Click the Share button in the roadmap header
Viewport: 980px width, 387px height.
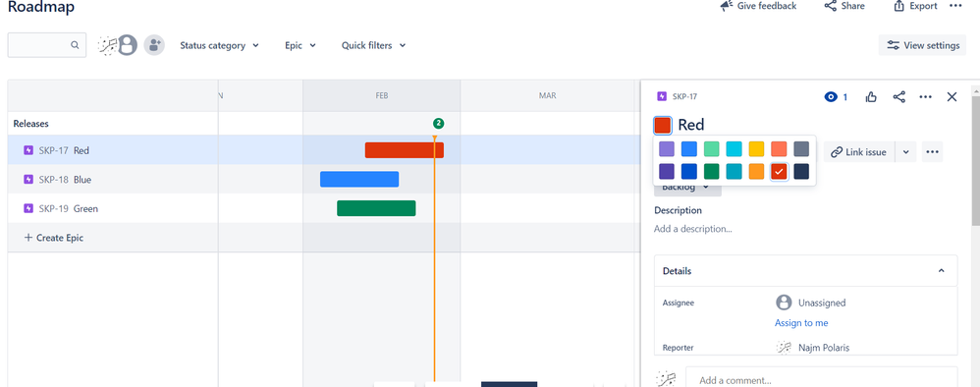(844, 6)
